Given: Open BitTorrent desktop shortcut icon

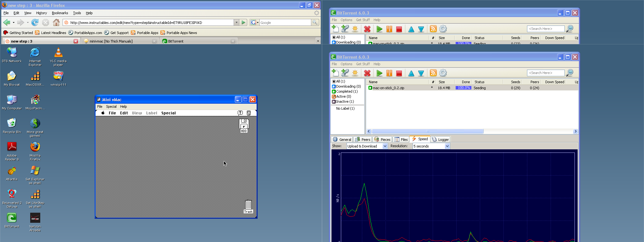Looking at the screenshot, I should click(12, 220).
